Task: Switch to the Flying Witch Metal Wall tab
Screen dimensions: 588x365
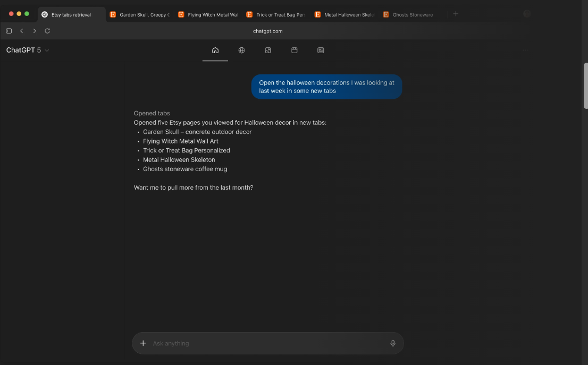Action: [x=208, y=15]
